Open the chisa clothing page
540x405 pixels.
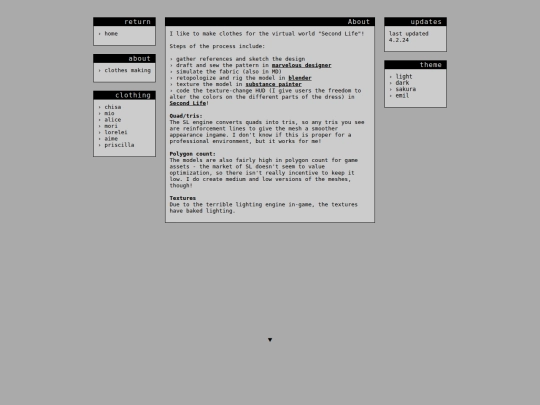click(x=113, y=107)
